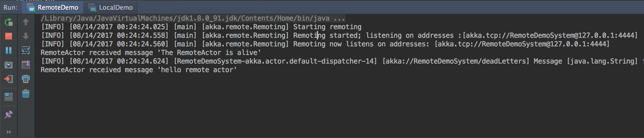This screenshot has height=138, width=644.
Task: Click the 'hello remote actor' output line
Action: [139, 70]
